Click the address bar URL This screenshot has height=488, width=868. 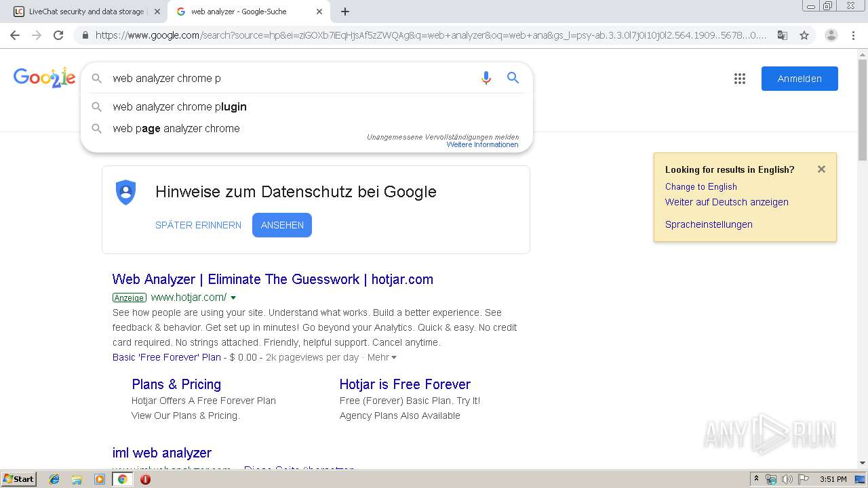coord(431,35)
